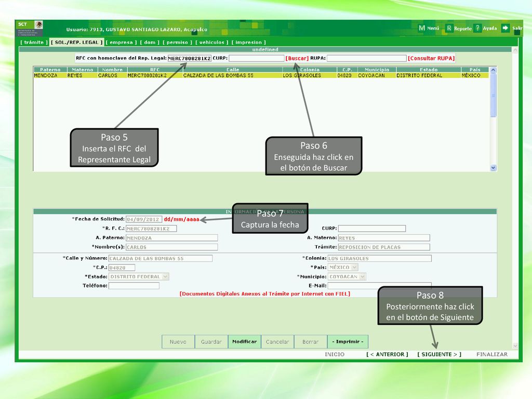Open the Menú icon in header
532x399 pixels.
pos(422,28)
